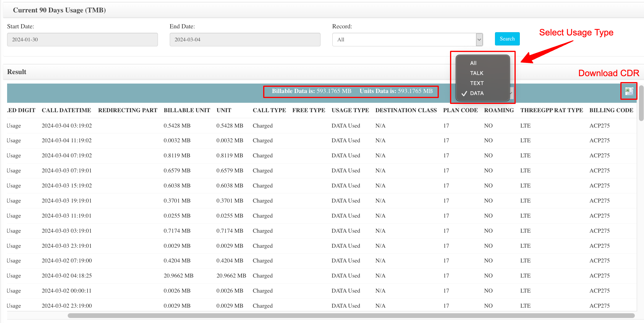Select the datetime cell 2024-03-03 11:19:01

[x=67, y=216]
